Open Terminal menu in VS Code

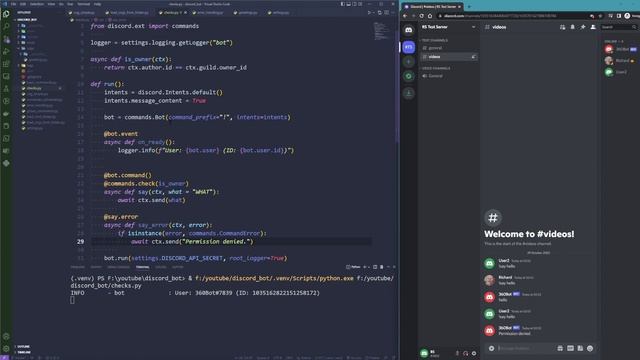[84, 4]
